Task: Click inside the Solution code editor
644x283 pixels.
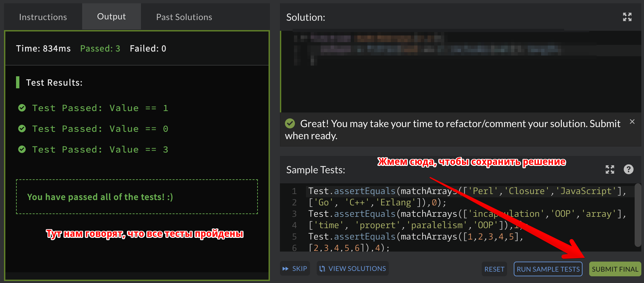Action: click(461, 72)
